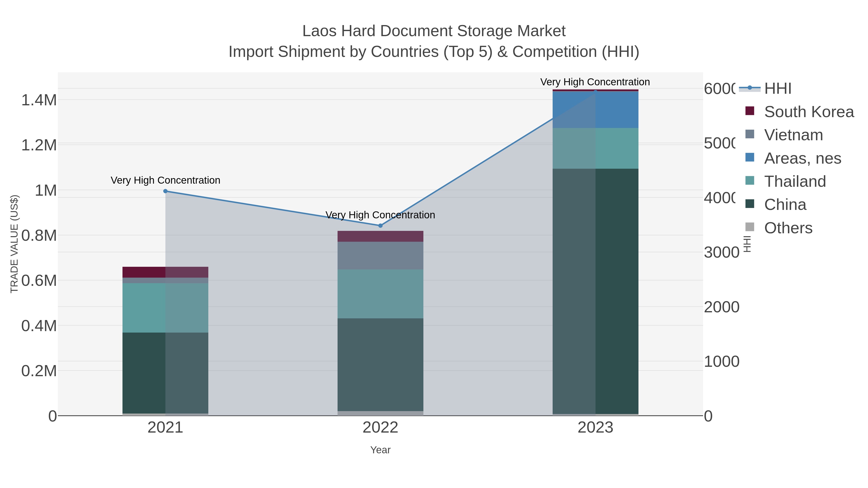The height and width of the screenshot is (488, 868).
Task: Click the 1.4M y-axis tick label
Action: click(x=39, y=100)
